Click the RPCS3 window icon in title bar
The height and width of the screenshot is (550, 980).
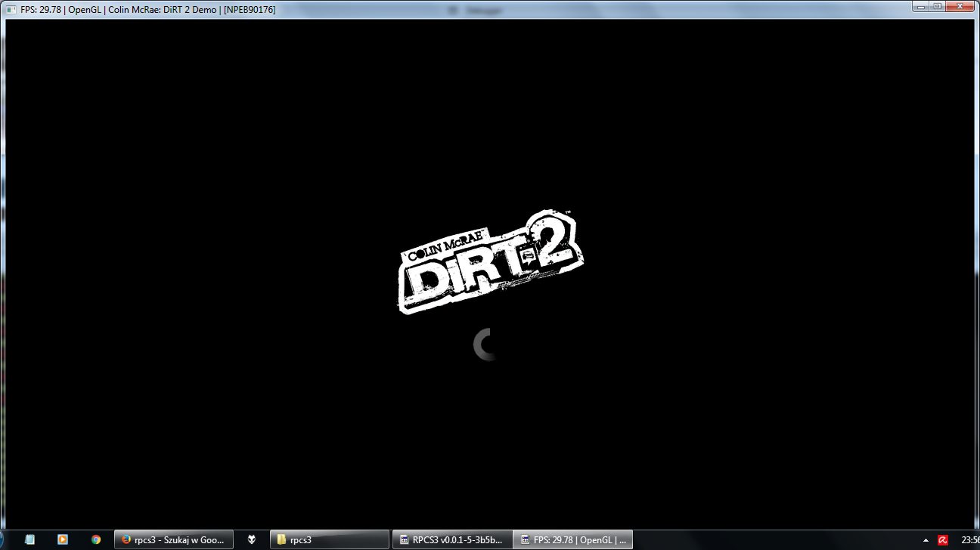9,10
